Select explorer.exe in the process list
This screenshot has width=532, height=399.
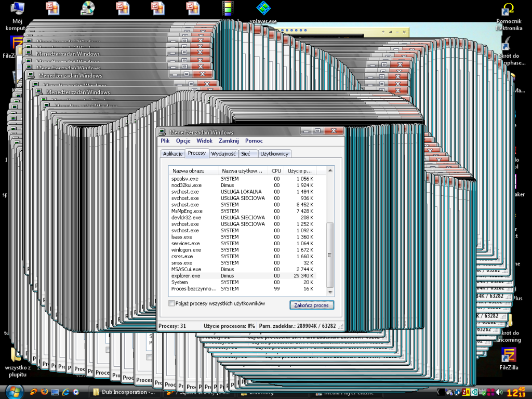[185, 276]
